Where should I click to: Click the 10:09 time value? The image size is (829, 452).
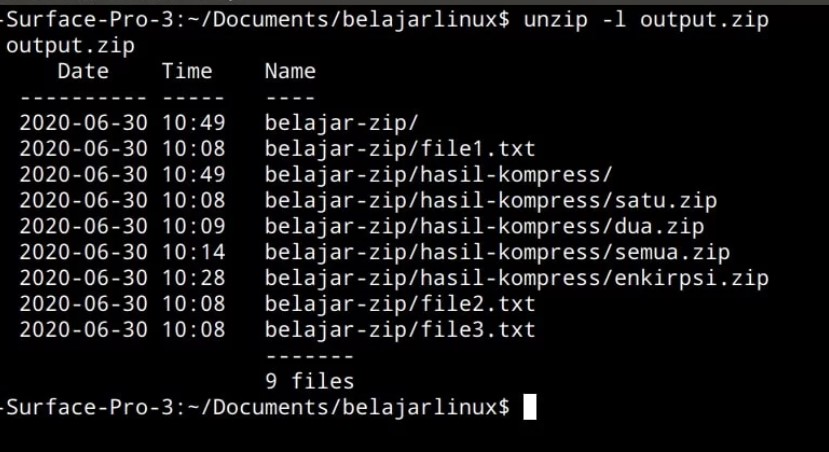193,226
